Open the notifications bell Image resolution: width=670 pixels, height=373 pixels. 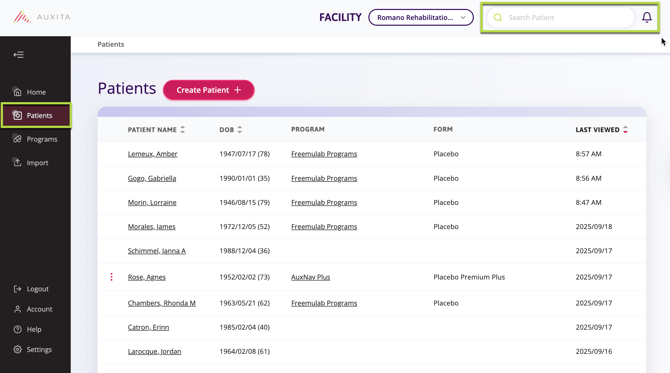click(x=646, y=17)
